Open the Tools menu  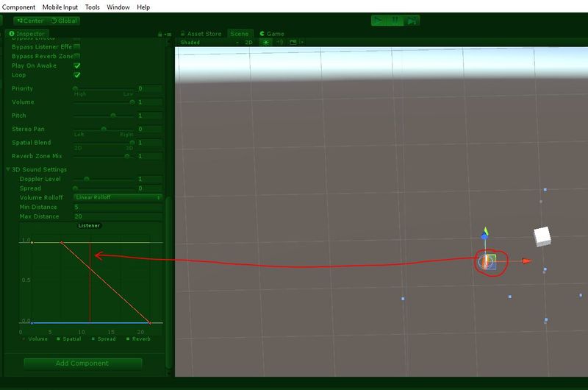click(x=93, y=7)
